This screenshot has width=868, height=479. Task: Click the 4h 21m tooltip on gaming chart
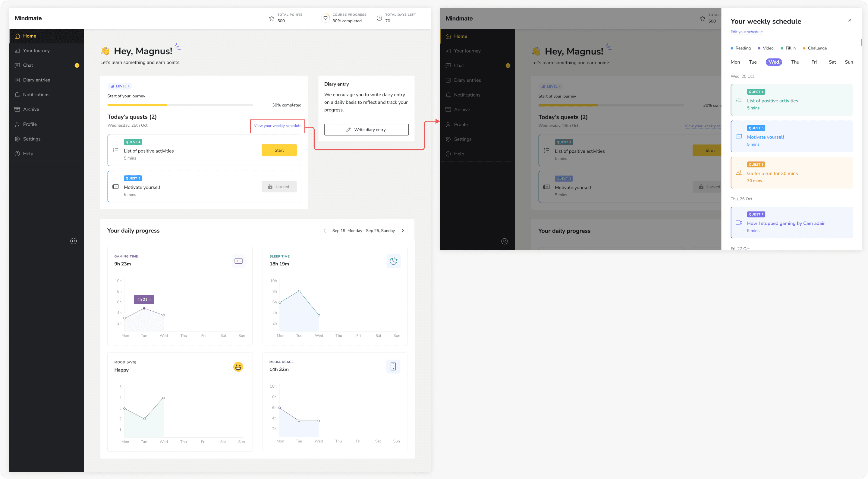(x=144, y=300)
